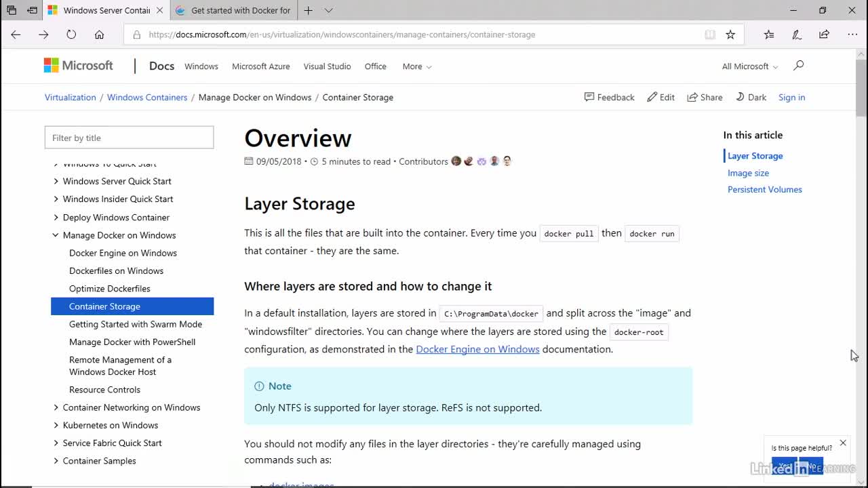Refresh the current page
868x488 pixels.
[71, 35]
